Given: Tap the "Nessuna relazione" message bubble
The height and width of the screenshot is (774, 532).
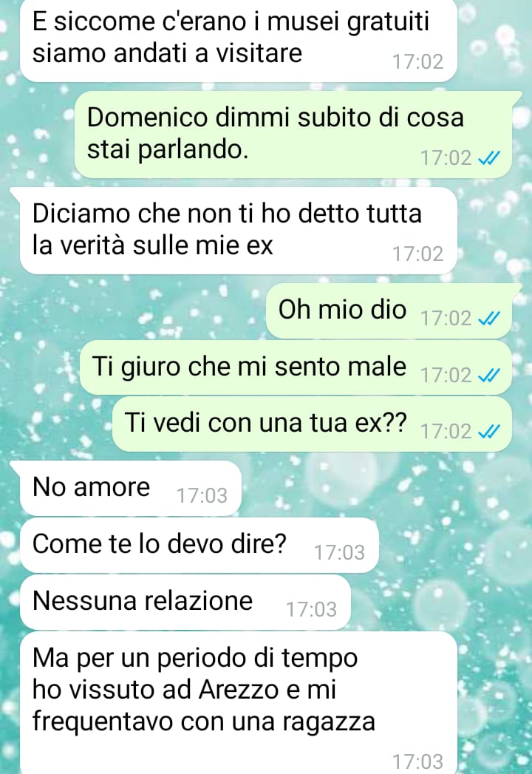Looking at the screenshot, I should (x=185, y=602).
